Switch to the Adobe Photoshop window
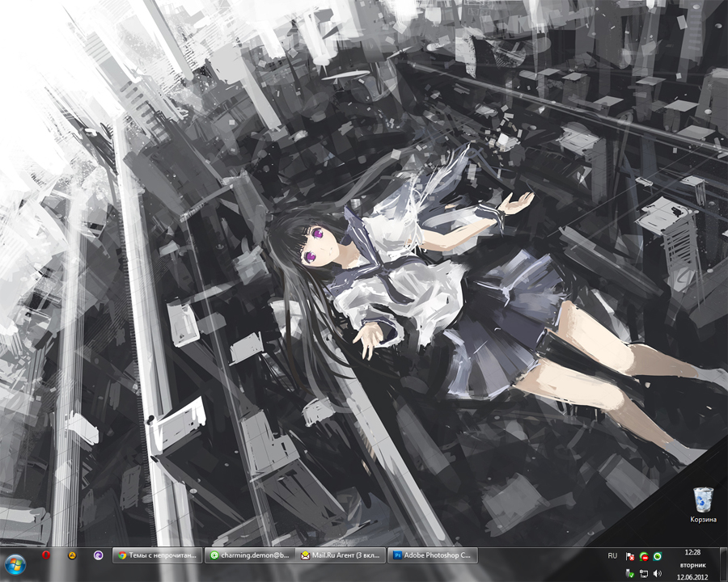Viewport: 728px width, 582px height. point(433,555)
